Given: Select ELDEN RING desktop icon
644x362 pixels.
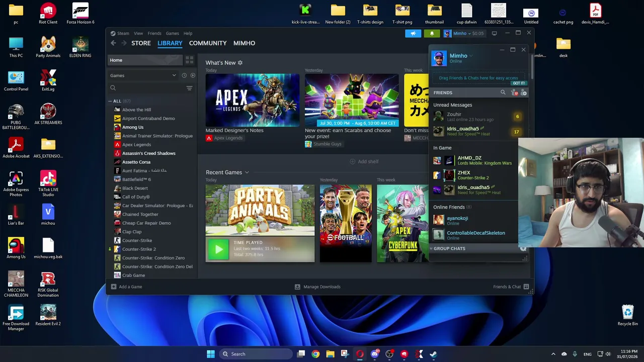Looking at the screenshot, I should (80, 47).
